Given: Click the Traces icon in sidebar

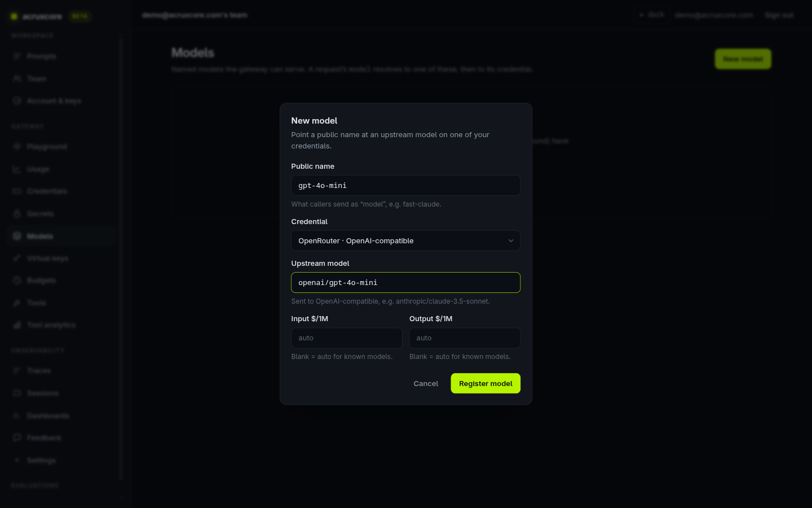Looking at the screenshot, I should coord(17,370).
